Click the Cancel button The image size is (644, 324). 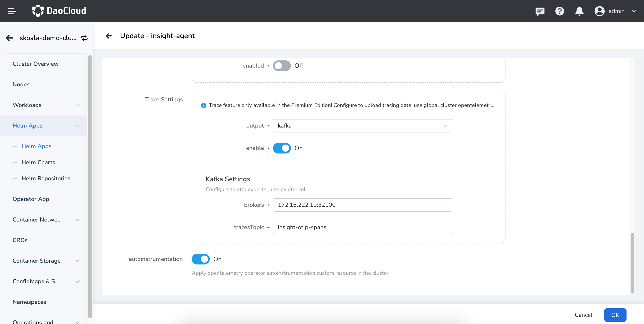click(584, 315)
